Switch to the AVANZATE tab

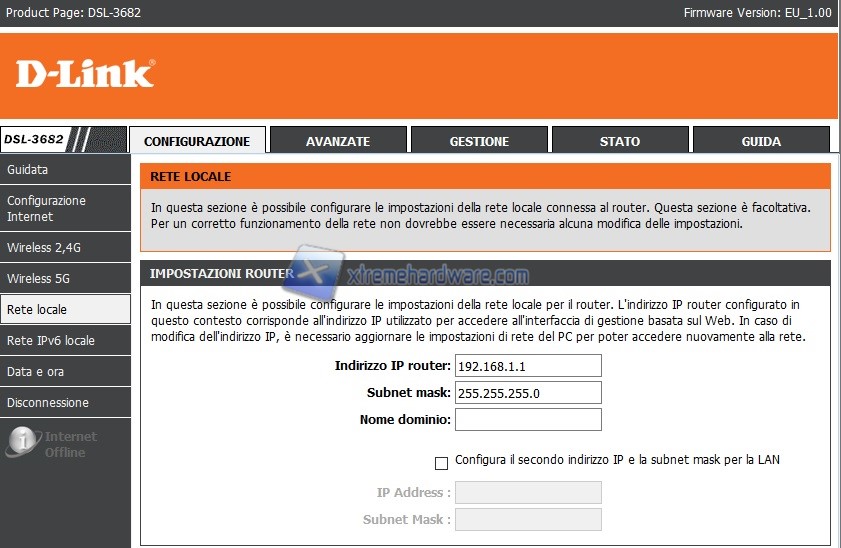point(338,141)
